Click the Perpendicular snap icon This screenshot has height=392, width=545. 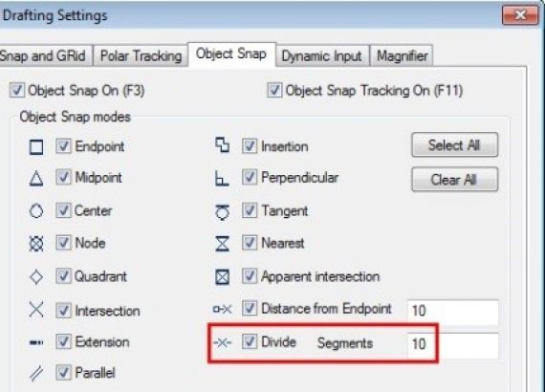222,178
